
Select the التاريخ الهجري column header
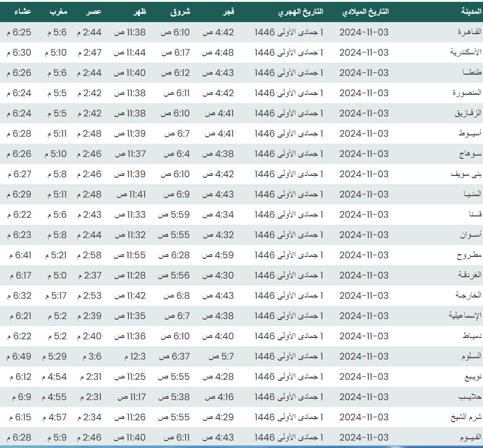[x=301, y=12]
